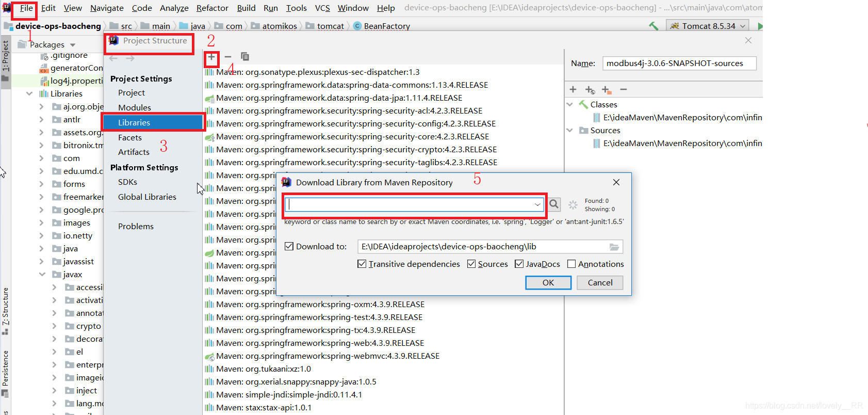868x415 pixels.
Task: Click the add excluded root icon
Action: tap(607, 90)
